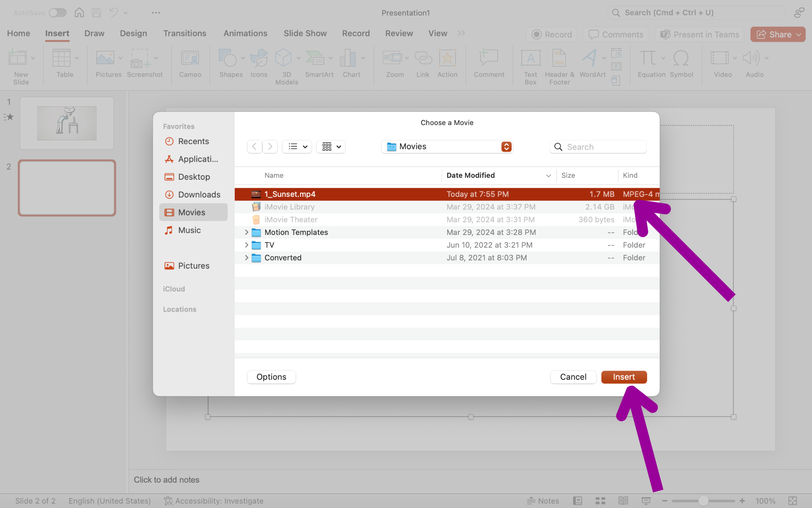Switch to Slide Sorter view icon
This screenshot has width=812, height=508.
point(600,501)
